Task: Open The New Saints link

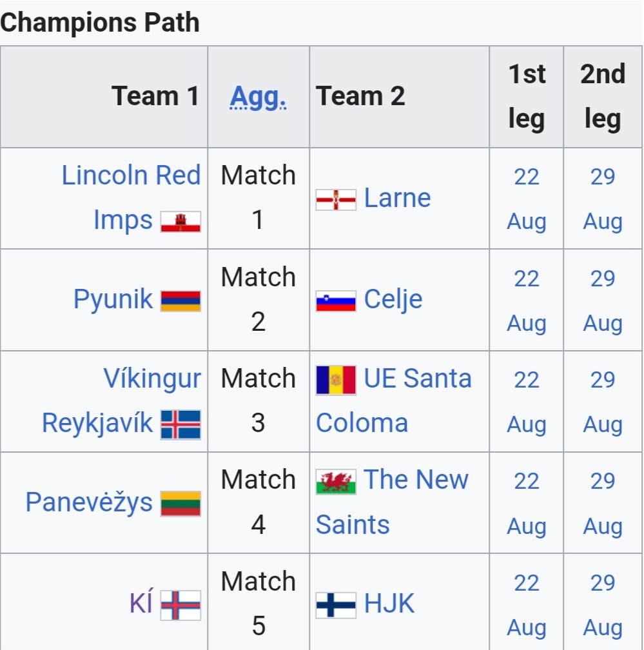Action: point(392,502)
